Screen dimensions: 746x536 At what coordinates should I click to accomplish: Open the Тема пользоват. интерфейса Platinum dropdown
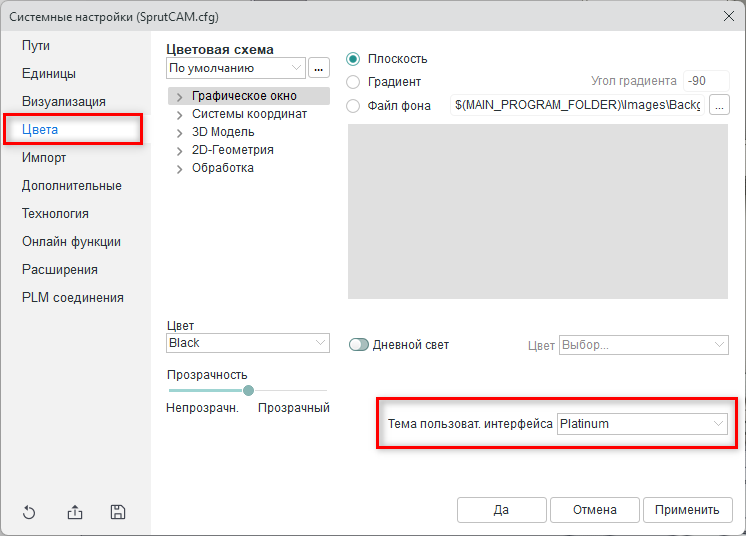pyautogui.click(x=642, y=424)
